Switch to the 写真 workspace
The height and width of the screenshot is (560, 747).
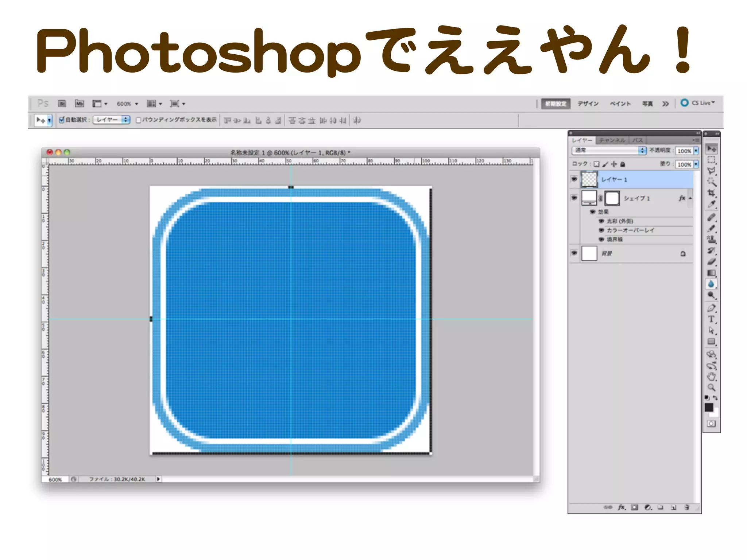pyautogui.click(x=647, y=104)
